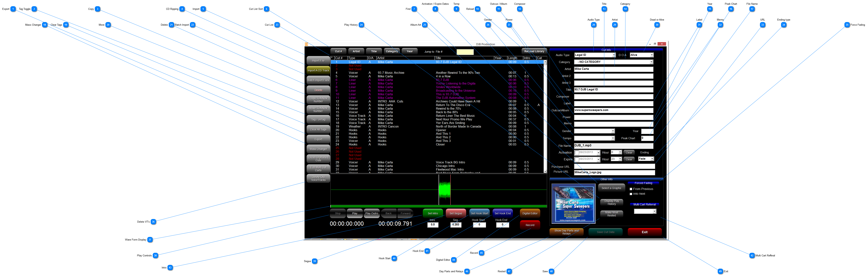Clear the Expire date with Clear button

click(x=629, y=159)
